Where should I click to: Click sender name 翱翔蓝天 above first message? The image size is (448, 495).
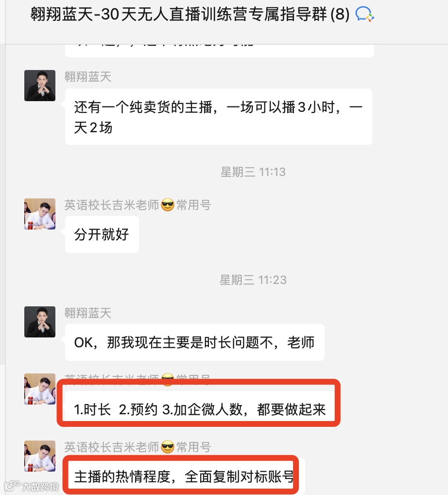[x=88, y=77]
